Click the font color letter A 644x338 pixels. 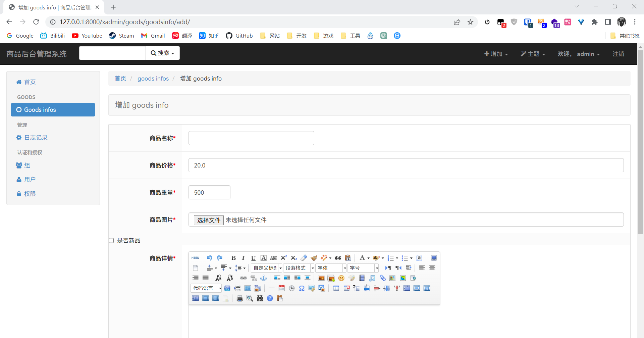coord(362,258)
